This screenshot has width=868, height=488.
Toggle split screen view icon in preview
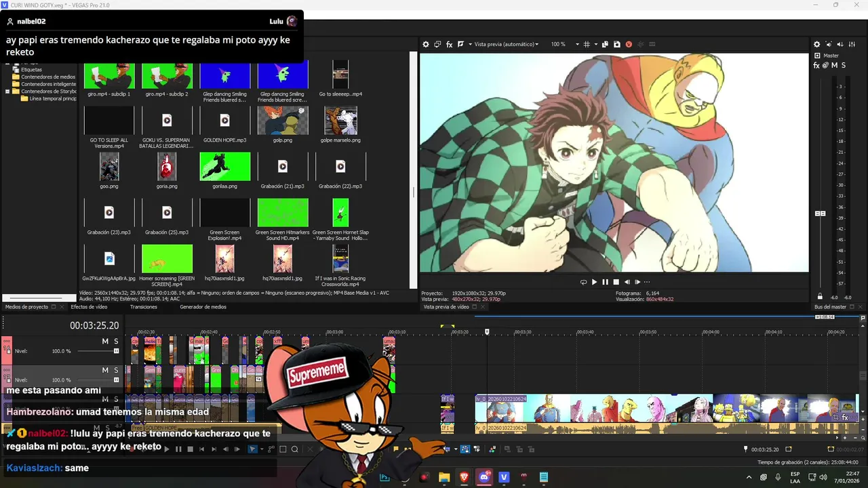(461, 44)
